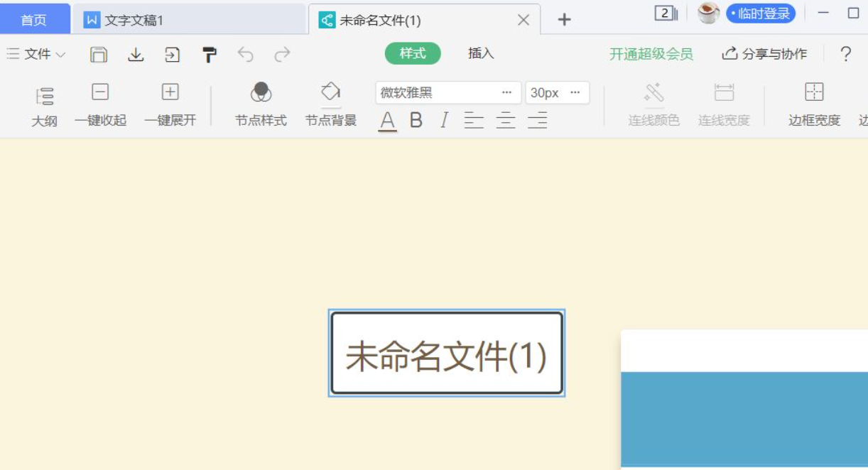Change the font color with the A icon
Screen dimensions: 868x470
point(387,121)
